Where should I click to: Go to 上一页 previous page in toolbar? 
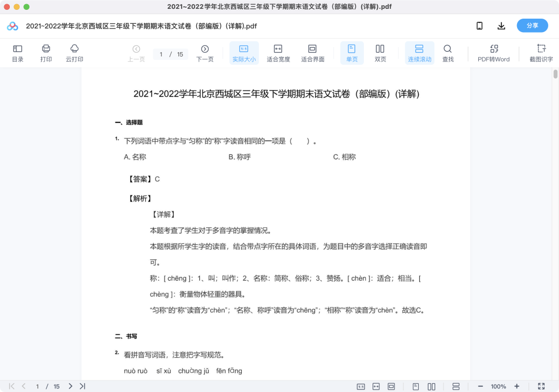coord(136,53)
